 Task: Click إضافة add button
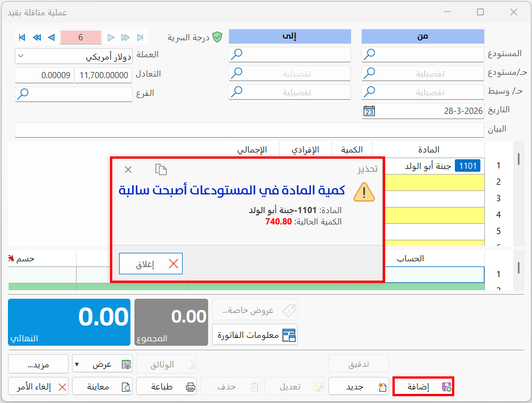(423, 387)
